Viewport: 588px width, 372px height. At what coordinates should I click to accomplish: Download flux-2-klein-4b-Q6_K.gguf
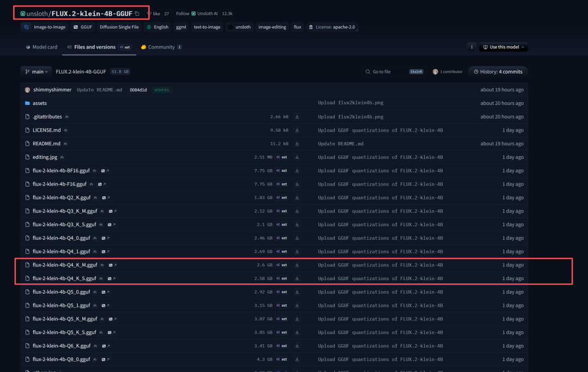point(297,346)
